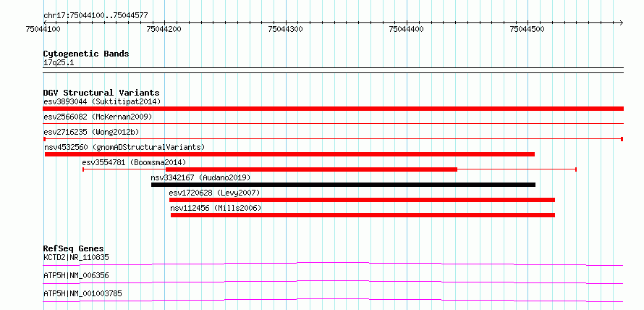Click the esv3554781 (Boomsma2014) label

coord(134,162)
